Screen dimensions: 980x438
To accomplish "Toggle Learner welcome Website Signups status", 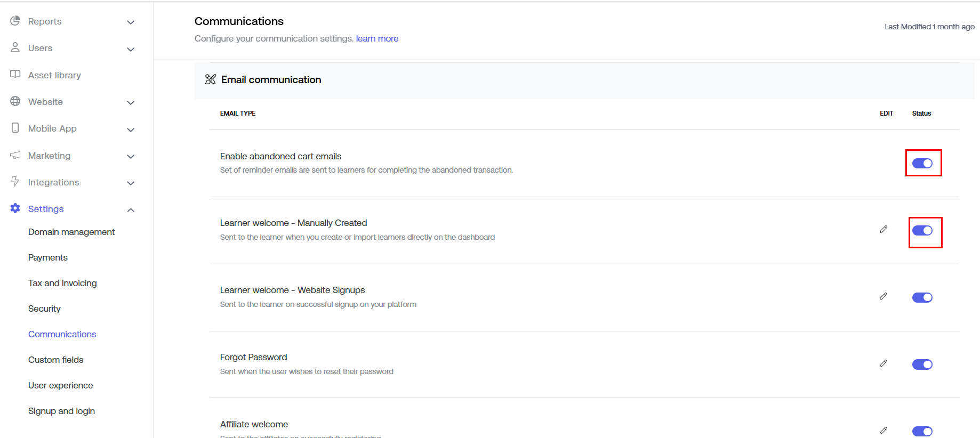I will [922, 297].
